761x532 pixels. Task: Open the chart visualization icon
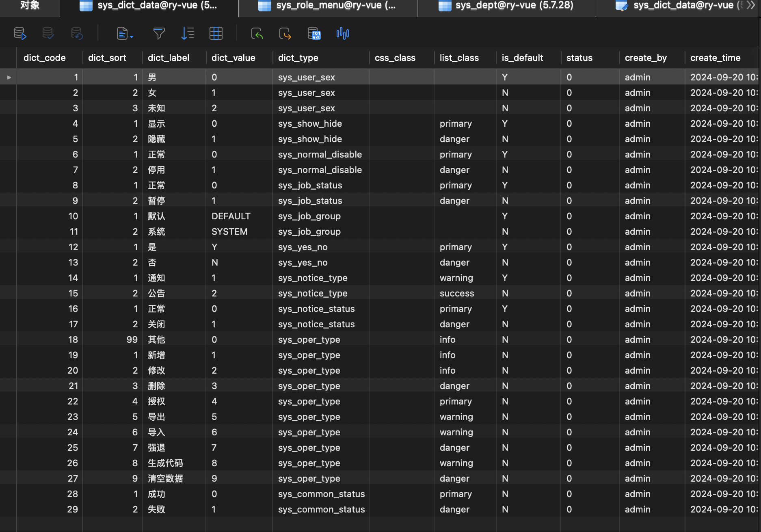click(343, 33)
